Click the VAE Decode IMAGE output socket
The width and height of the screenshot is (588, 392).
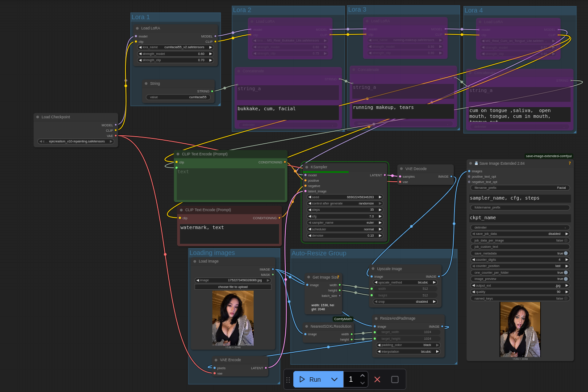(x=451, y=176)
